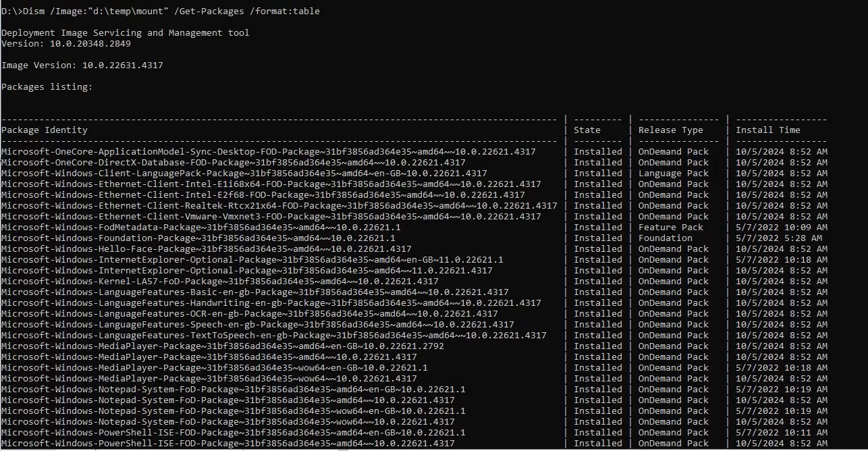
Task: Click the Packages listing label
Action: pos(47,86)
